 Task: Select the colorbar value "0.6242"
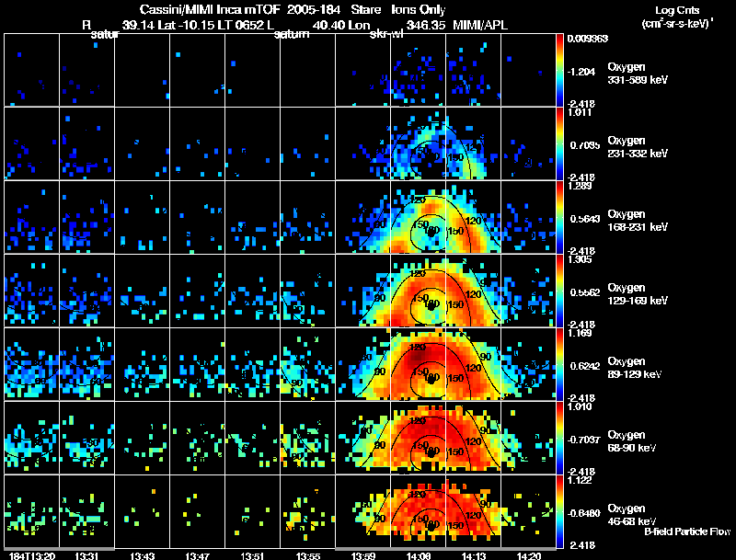coord(585,366)
